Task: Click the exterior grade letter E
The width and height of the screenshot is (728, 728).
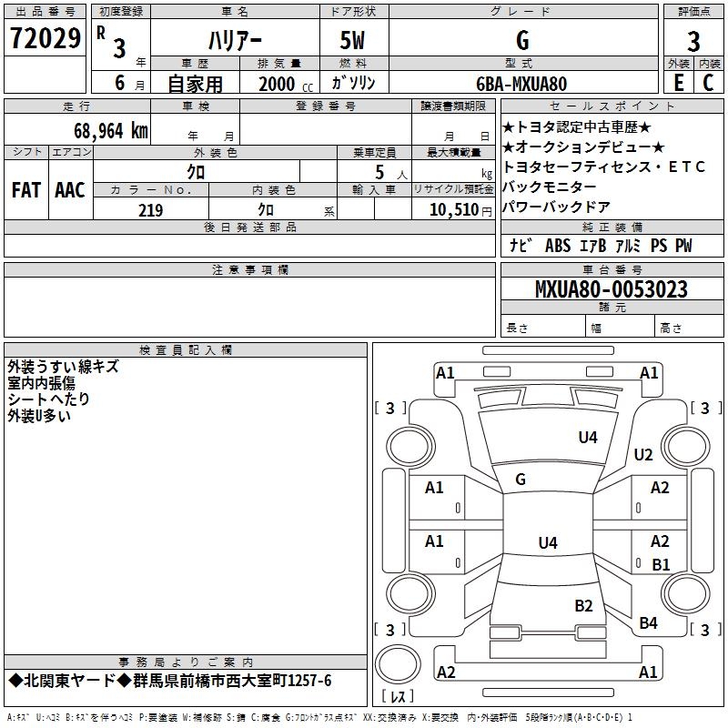Action: pyautogui.click(x=678, y=83)
